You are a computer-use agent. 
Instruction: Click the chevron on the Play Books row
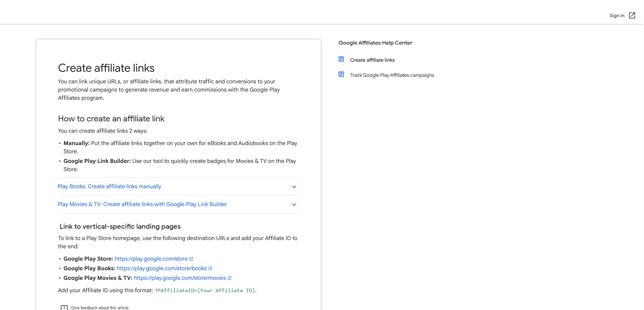[294, 187]
